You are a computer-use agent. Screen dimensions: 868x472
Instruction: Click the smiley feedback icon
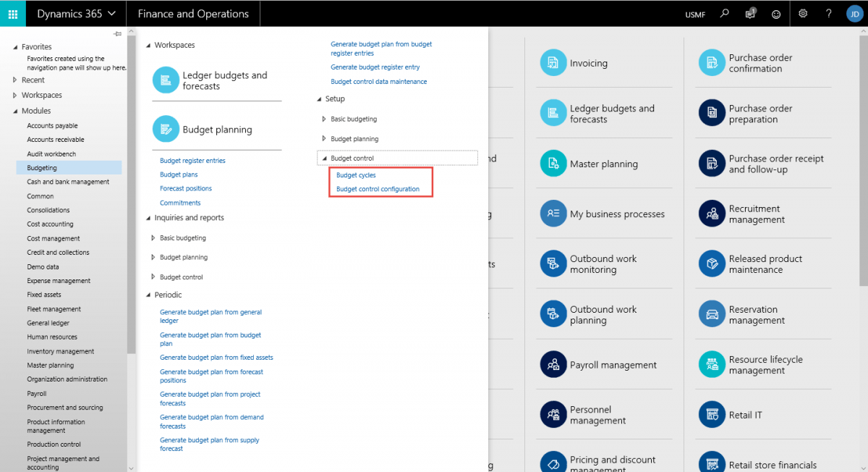pos(776,14)
